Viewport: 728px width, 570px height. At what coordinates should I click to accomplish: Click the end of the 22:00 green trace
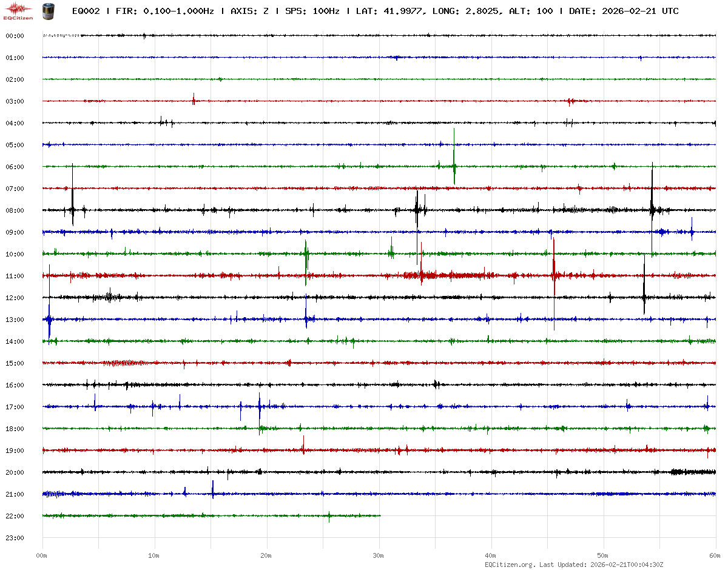380,515
